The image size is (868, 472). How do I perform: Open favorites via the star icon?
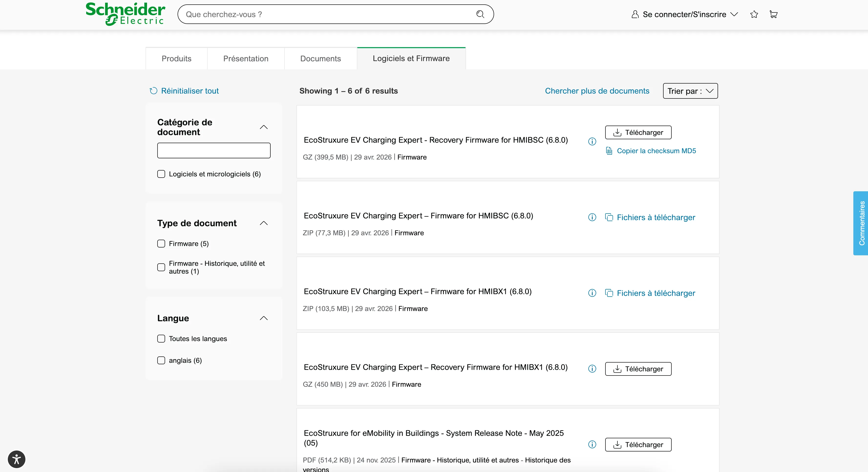click(x=754, y=14)
